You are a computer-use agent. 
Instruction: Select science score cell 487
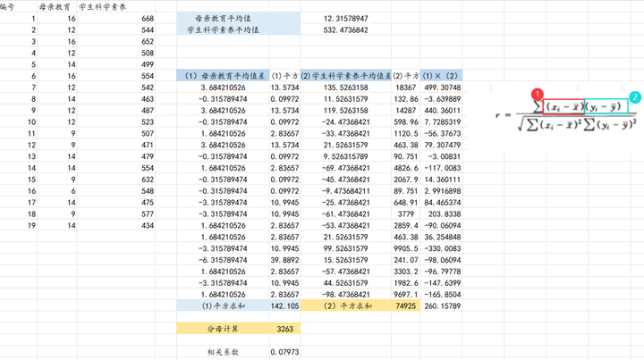tap(115, 110)
